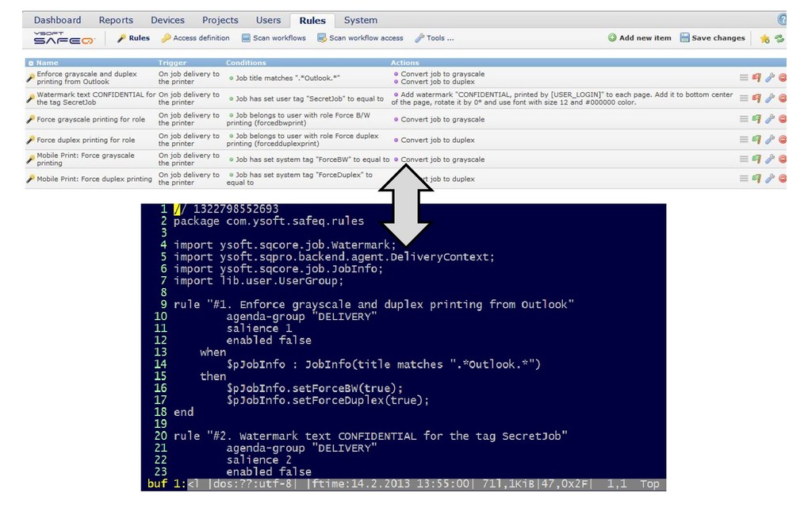Edit the Watermark text CONFIDENTIAL rule via wrench
Screen dimensions: 812x508
tap(769, 98)
